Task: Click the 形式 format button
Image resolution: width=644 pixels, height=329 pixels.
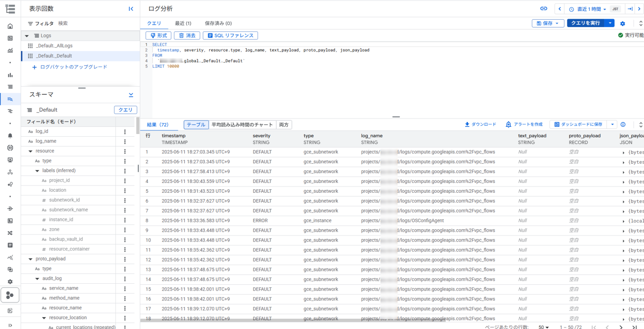Action: [x=159, y=35]
